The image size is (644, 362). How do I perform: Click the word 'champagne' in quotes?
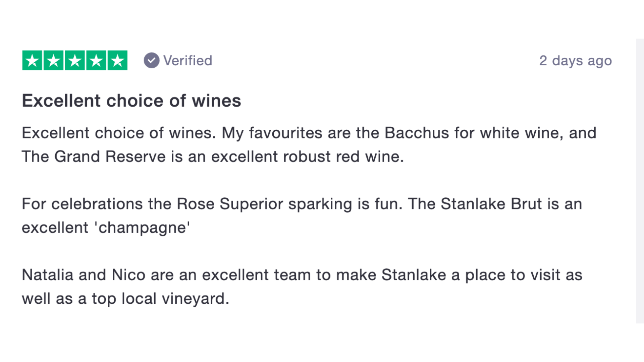(143, 228)
